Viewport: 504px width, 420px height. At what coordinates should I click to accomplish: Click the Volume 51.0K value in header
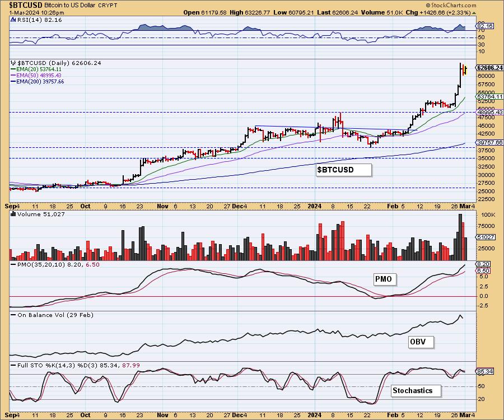click(382, 12)
